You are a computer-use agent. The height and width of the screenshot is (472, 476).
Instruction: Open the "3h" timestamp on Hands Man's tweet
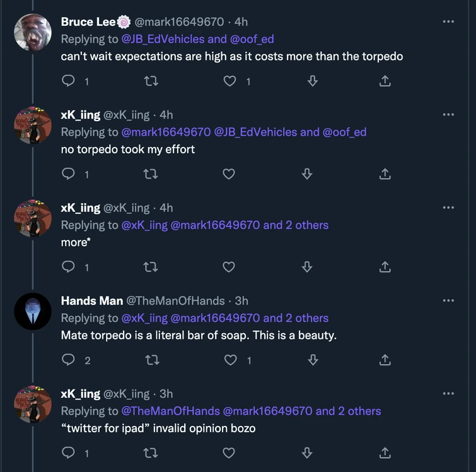[x=241, y=300]
